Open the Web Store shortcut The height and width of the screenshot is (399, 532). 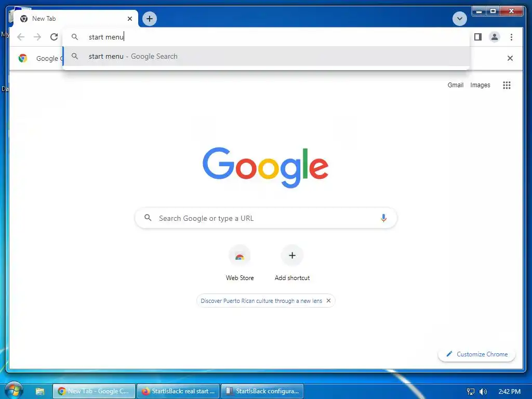[x=240, y=263]
